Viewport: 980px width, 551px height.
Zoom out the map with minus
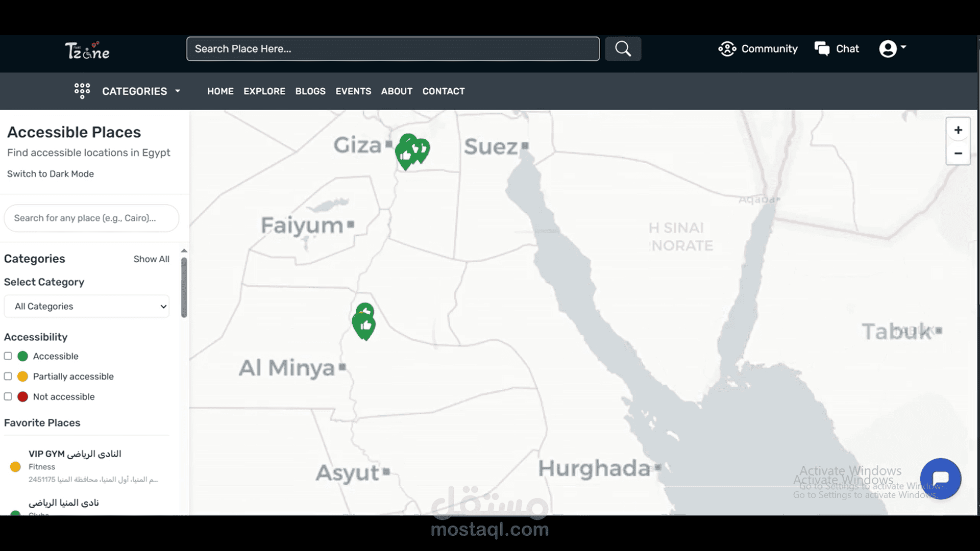point(958,153)
